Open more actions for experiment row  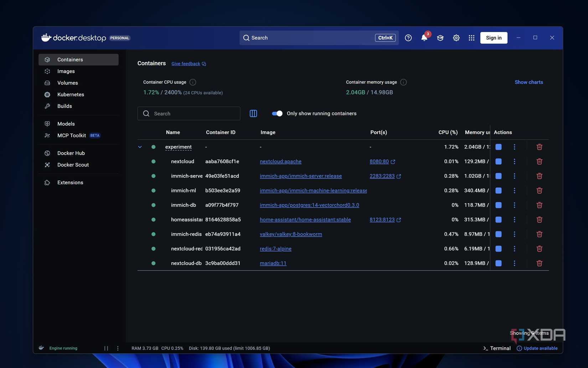[514, 147]
